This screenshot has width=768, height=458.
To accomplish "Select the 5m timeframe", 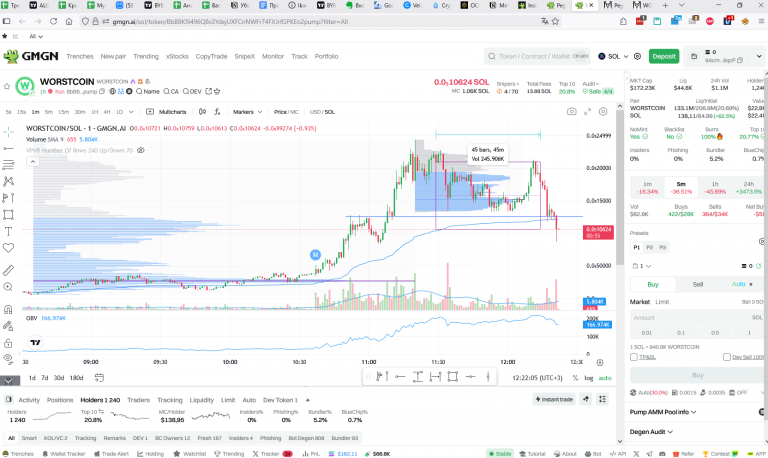I will point(48,112).
